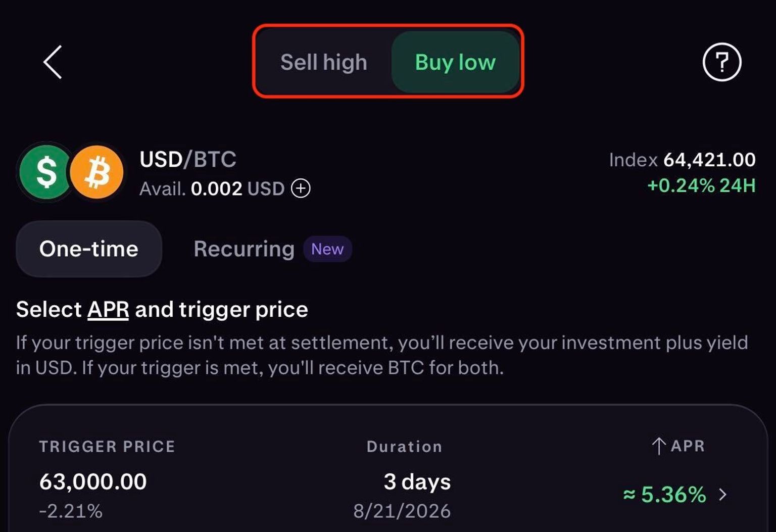776x532 pixels.
Task: Sort by the APR up-arrow icon
Action: [x=658, y=446]
